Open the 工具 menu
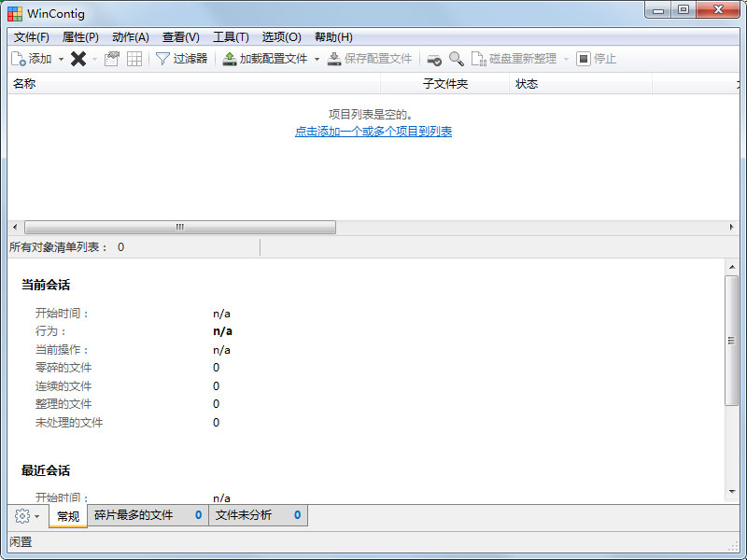The image size is (747, 560). click(x=231, y=37)
